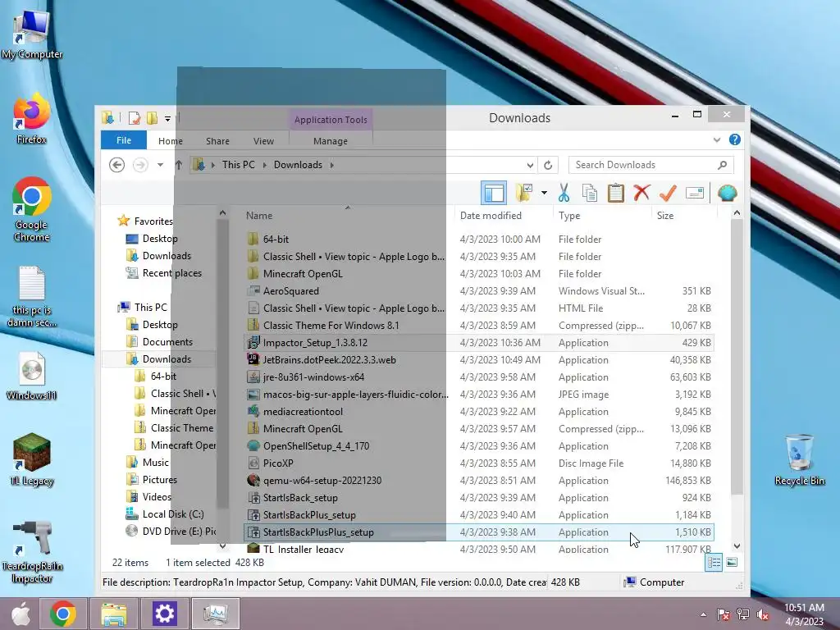Switch to the Home ribbon tab
Screen dimensions: 840x630
point(171,141)
